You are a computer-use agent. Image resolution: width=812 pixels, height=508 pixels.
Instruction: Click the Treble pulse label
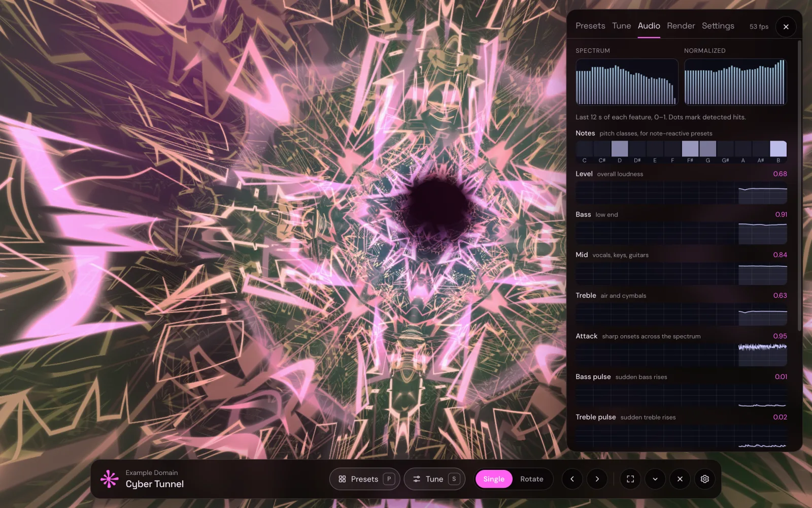tap(596, 417)
